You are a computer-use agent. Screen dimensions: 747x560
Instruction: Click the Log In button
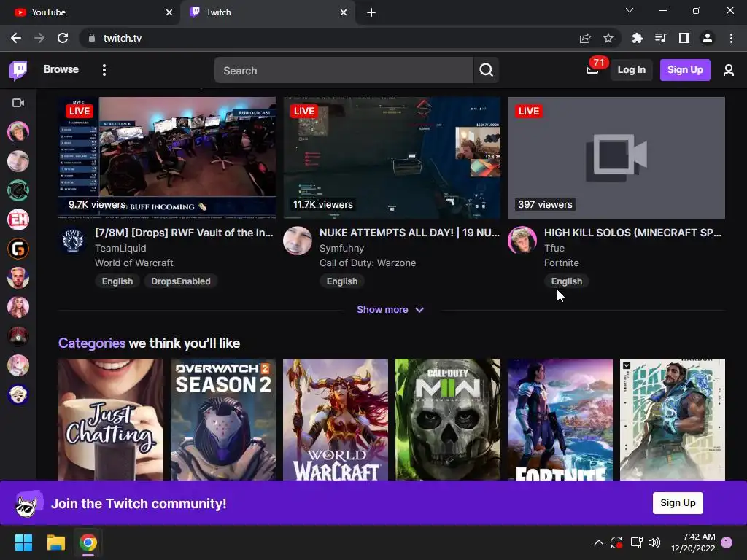pos(631,70)
